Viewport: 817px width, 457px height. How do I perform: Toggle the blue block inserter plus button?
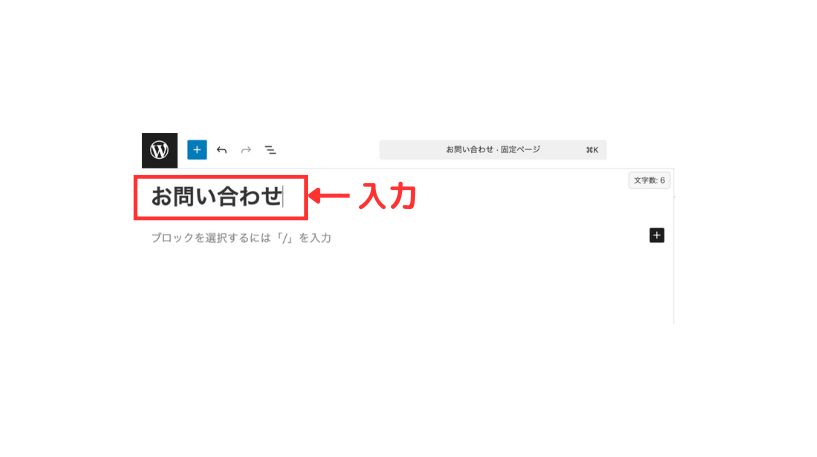pyautogui.click(x=197, y=150)
